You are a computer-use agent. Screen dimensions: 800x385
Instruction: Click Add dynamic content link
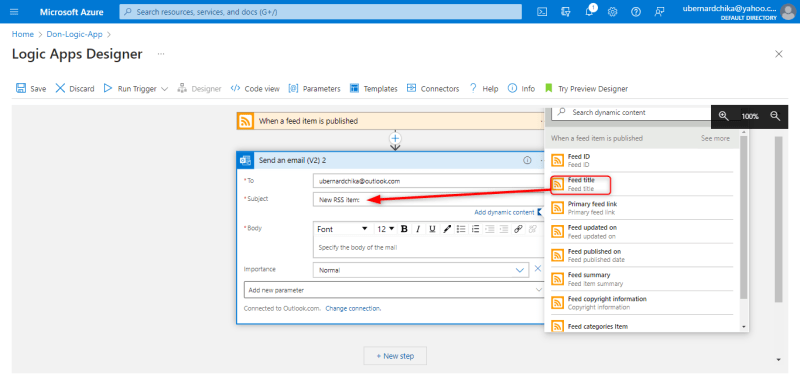pos(504,212)
